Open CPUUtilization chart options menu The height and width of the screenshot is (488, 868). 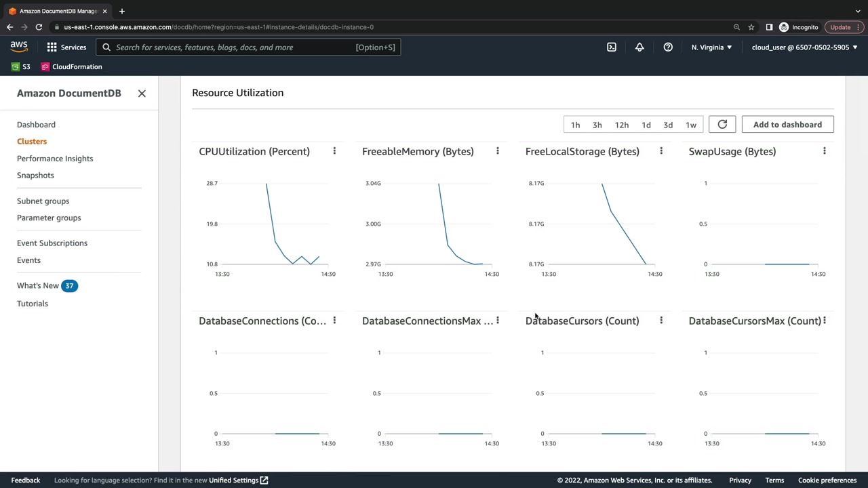pyautogui.click(x=334, y=151)
